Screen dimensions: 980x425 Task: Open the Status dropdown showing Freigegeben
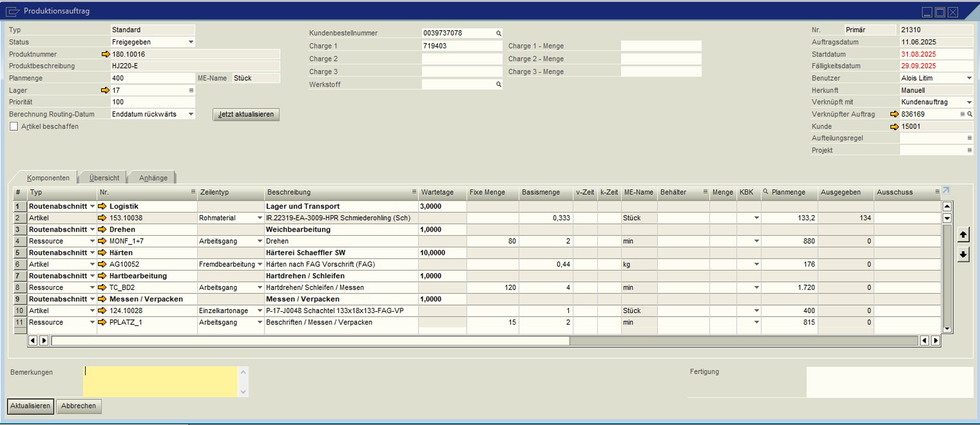click(190, 42)
